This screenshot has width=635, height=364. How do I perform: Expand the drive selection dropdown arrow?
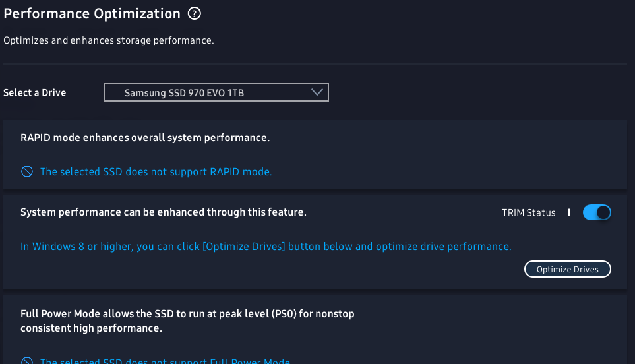pos(317,92)
